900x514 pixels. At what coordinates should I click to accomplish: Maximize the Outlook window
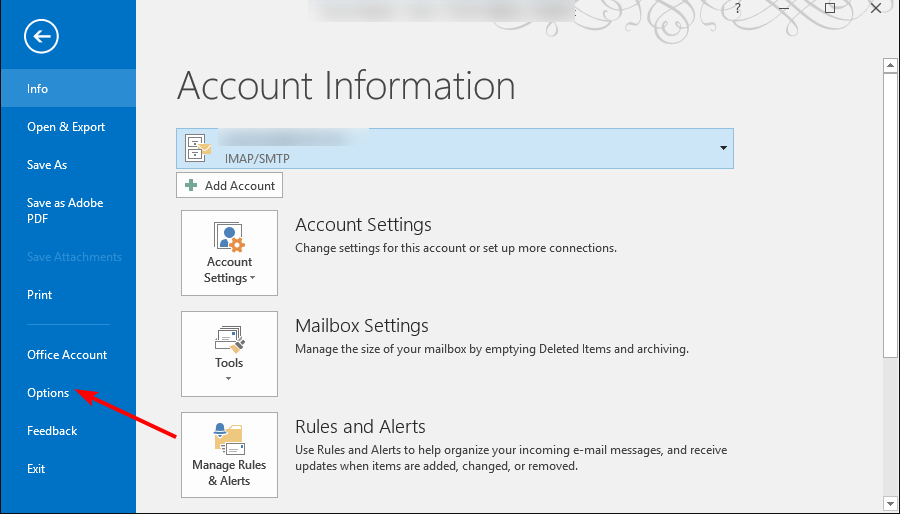pyautogui.click(x=830, y=8)
